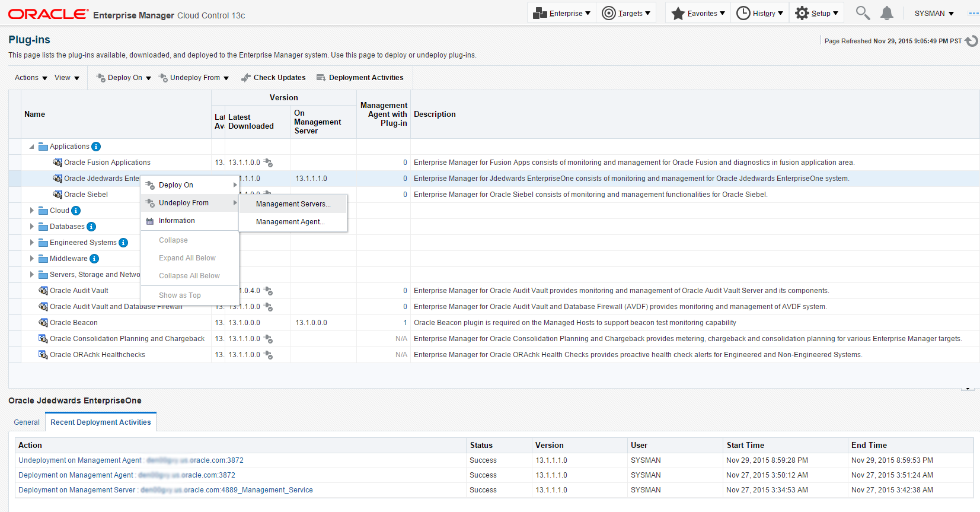Click info icon next to Middleware folder
This screenshot has height=512, width=980.
(x=94, y=259)
